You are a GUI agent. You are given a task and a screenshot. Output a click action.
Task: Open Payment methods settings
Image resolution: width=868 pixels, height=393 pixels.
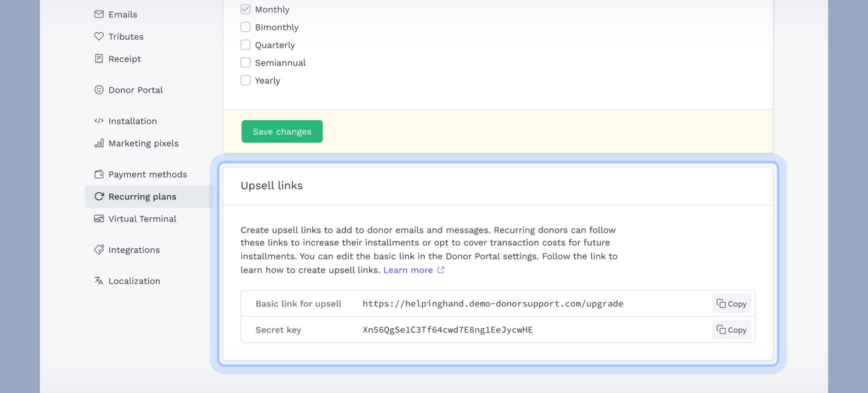tap(149, 175)
